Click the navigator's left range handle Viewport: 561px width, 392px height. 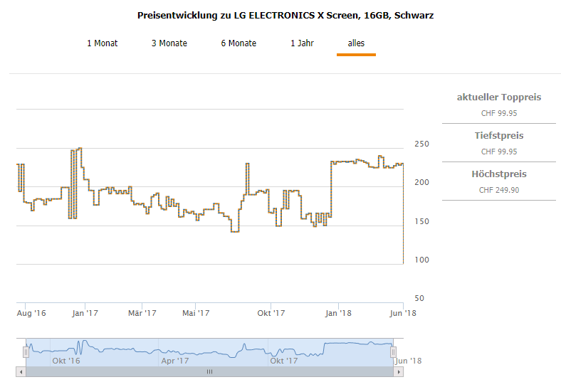tap(26, 351)
